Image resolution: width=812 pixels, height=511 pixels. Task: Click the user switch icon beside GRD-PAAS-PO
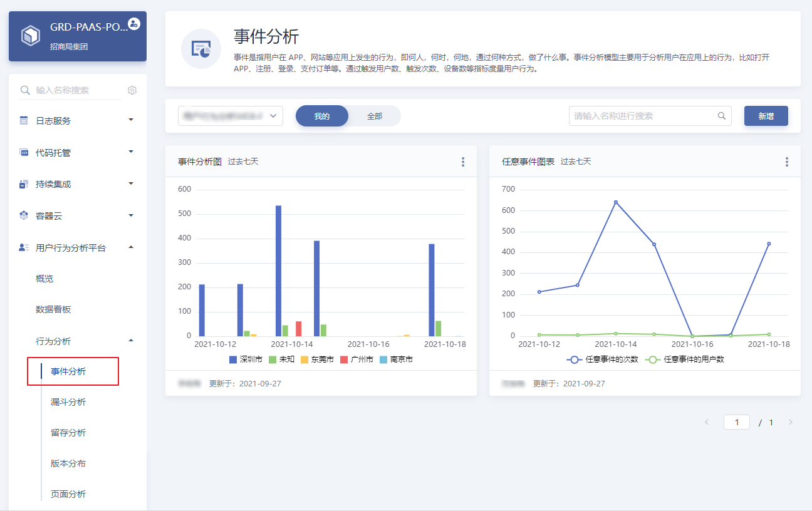pyautogui.click(x=134, y=24)
